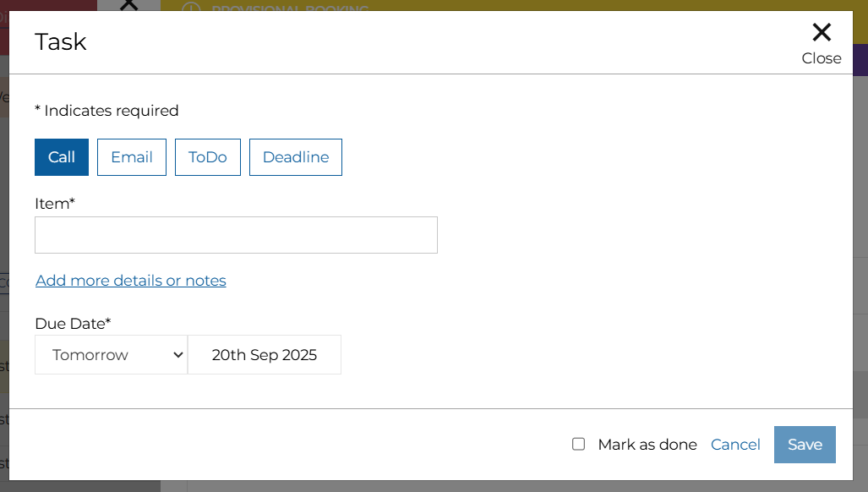Click the 20th Sep 2025 date field
Screen dimensions: 868x492
[x=265, y=355]
